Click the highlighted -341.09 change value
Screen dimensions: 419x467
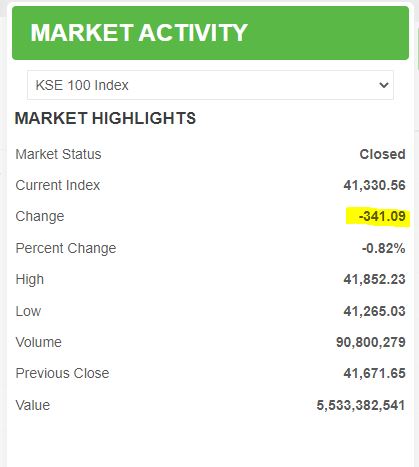pos(382,216)
